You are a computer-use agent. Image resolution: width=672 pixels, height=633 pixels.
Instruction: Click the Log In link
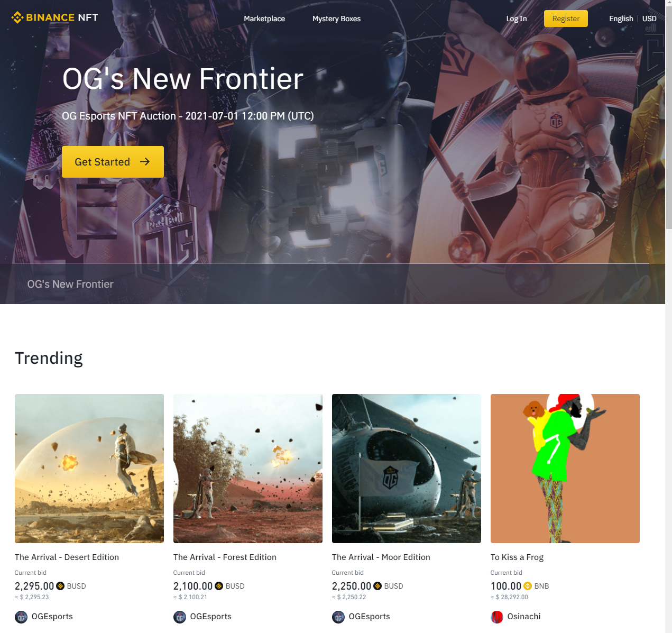click(517, 19)
